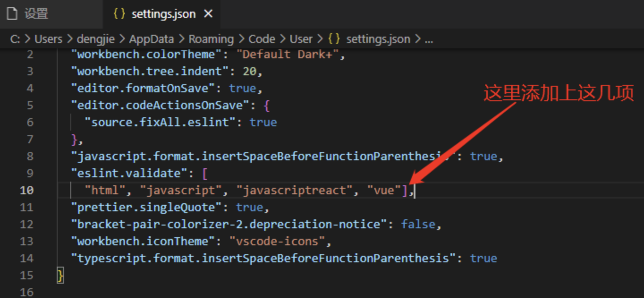Click the "Default Dark+" theme value
This screenshot has width=644, height=298.
pyautogui.click(x=288, y=54)
